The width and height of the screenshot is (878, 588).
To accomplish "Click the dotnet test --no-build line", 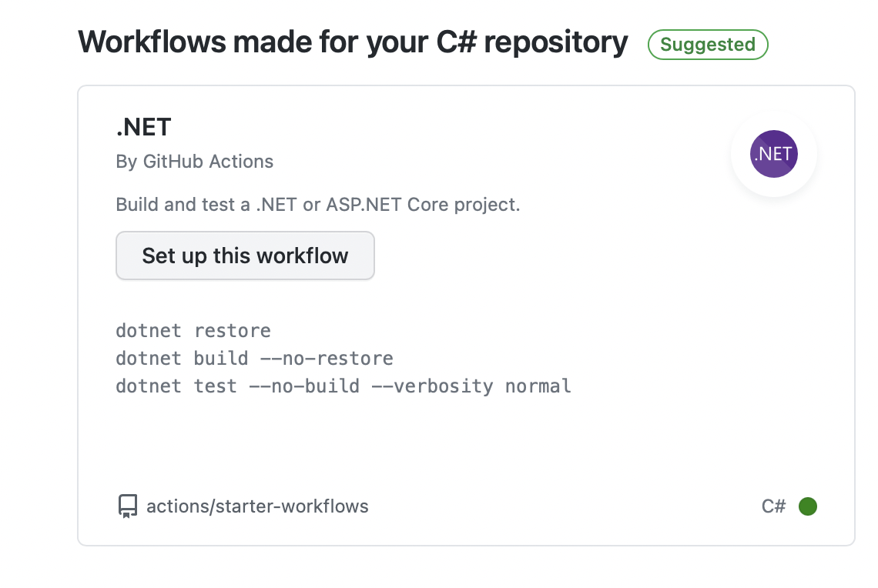I will coord(343,386).
